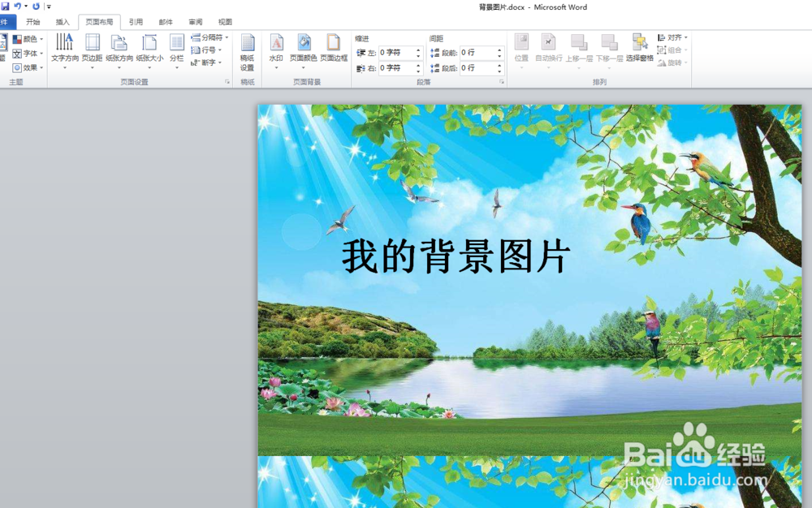The height and width of the screenshot is (508, 812).
Task: Click the right indent 右 input field
Action: tap(396, 68)
